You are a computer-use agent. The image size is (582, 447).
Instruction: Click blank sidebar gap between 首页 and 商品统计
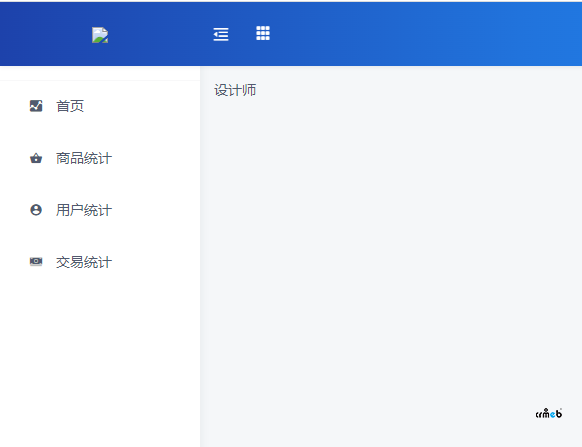100,132
